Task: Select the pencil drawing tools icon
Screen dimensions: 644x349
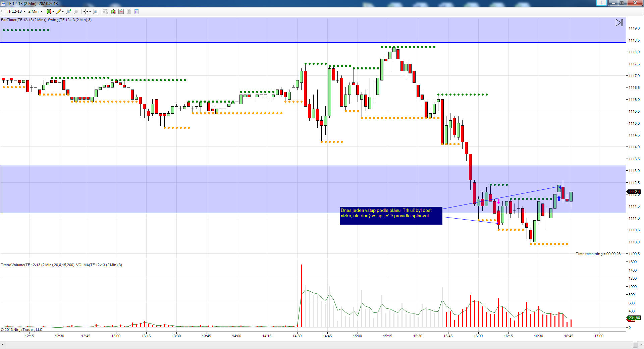Action: [59, 11]
